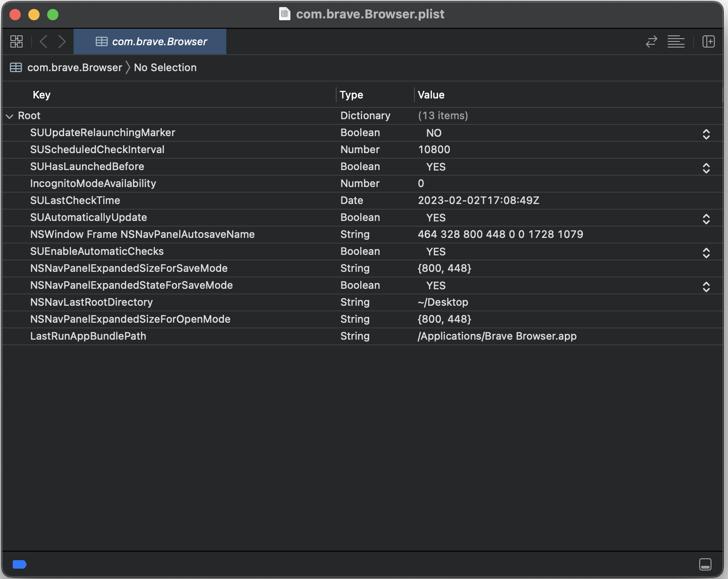The width and height of the screenshot is (728, 579).
Task: Click the ~/Desktop value cell
Action: (x=443, y=302)
